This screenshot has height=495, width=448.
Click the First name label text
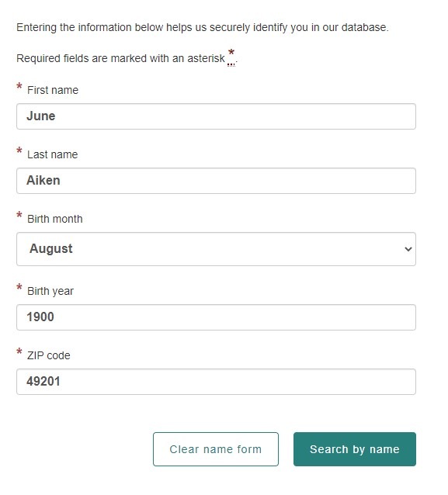point(53,90)
